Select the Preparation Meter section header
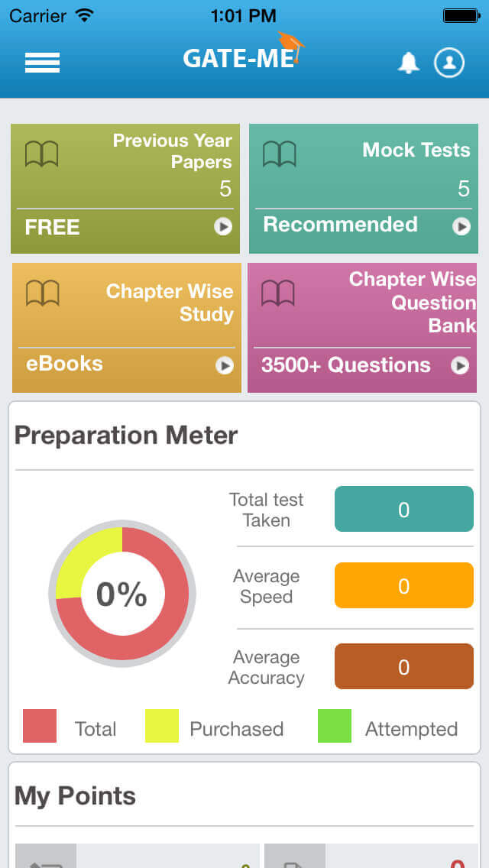 point(125,436)
